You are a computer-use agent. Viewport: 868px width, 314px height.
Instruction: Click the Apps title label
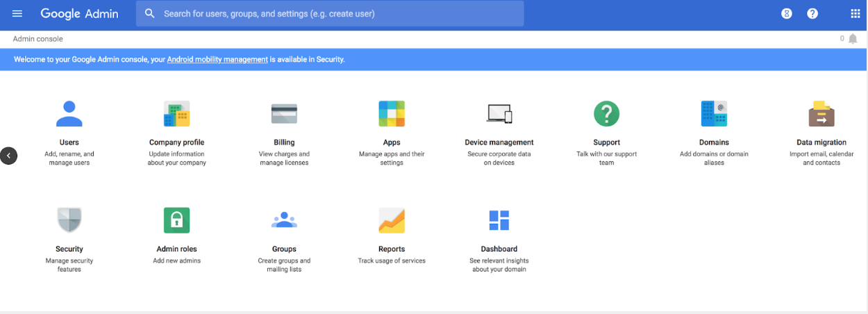(x=392, y=142)
